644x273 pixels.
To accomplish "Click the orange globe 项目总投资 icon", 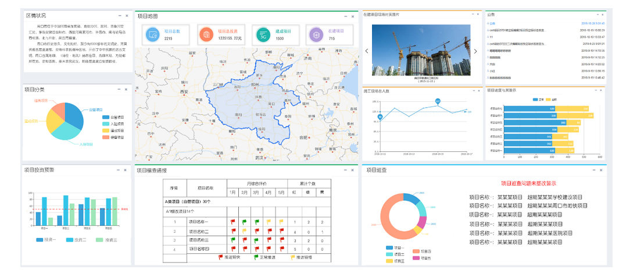I will pos(206,34).
